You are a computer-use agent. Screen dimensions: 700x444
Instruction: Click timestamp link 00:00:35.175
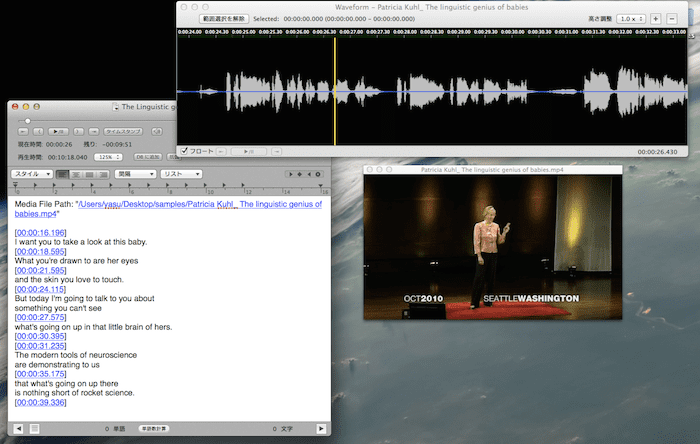pyautogui.click(x=41, y=374)
